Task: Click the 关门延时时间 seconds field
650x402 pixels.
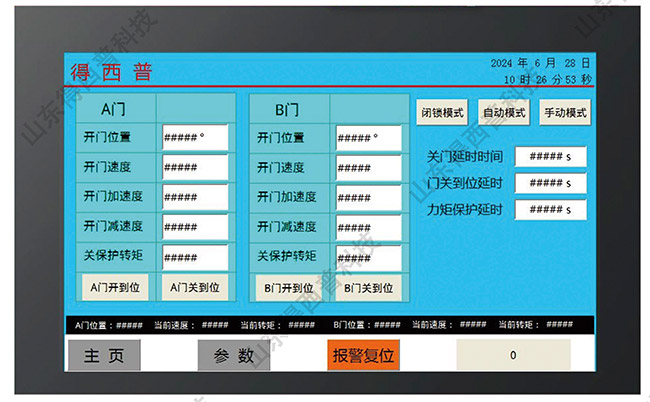Action: [550, 157]
